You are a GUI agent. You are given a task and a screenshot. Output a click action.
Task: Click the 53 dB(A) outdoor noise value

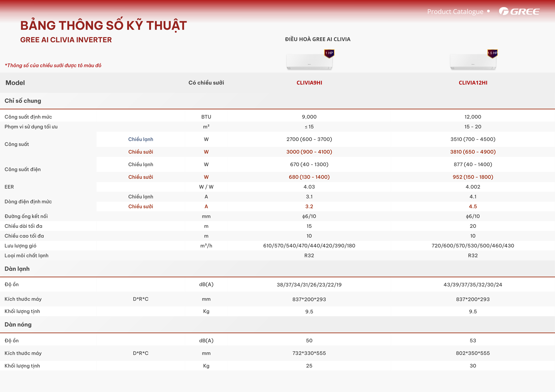473,341
